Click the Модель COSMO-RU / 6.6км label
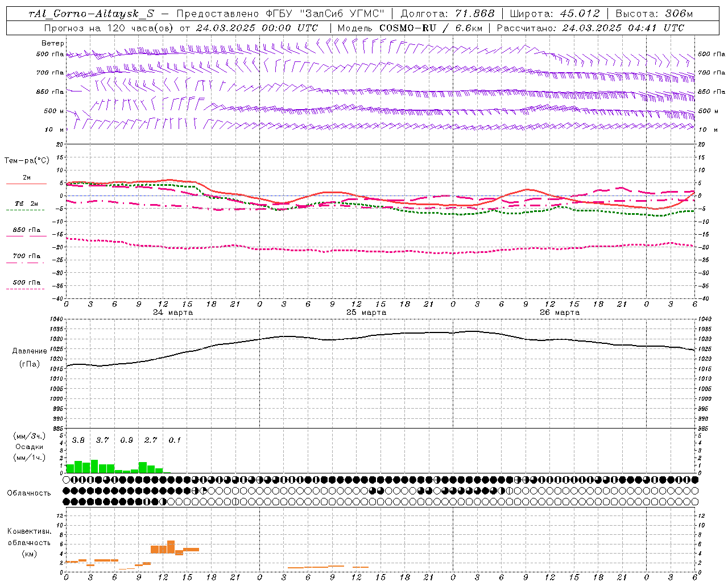The image size is (728, 582). tap(409, 28)
